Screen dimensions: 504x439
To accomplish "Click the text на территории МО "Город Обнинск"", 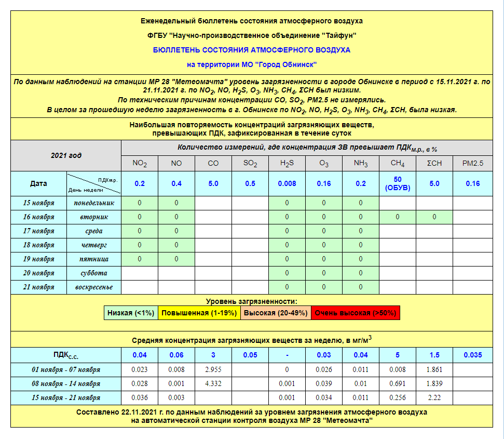I will click(x=252, y=64).
